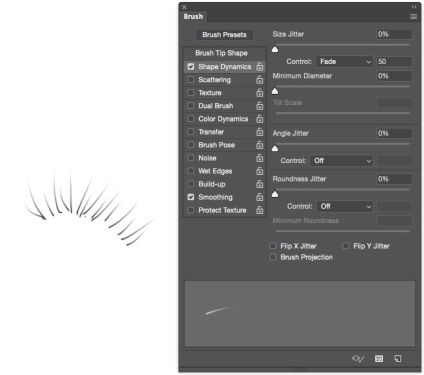Open the Size Jitter Control dropdown set to Fade
This screenshot has width=424, height=375.
click(x=344, y=62)
